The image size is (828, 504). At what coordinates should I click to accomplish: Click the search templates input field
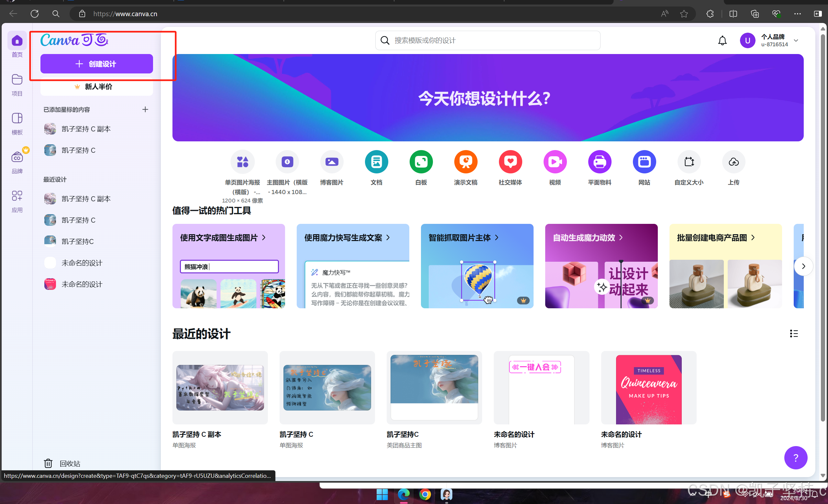pyautogui.click(x=487, y=41)
